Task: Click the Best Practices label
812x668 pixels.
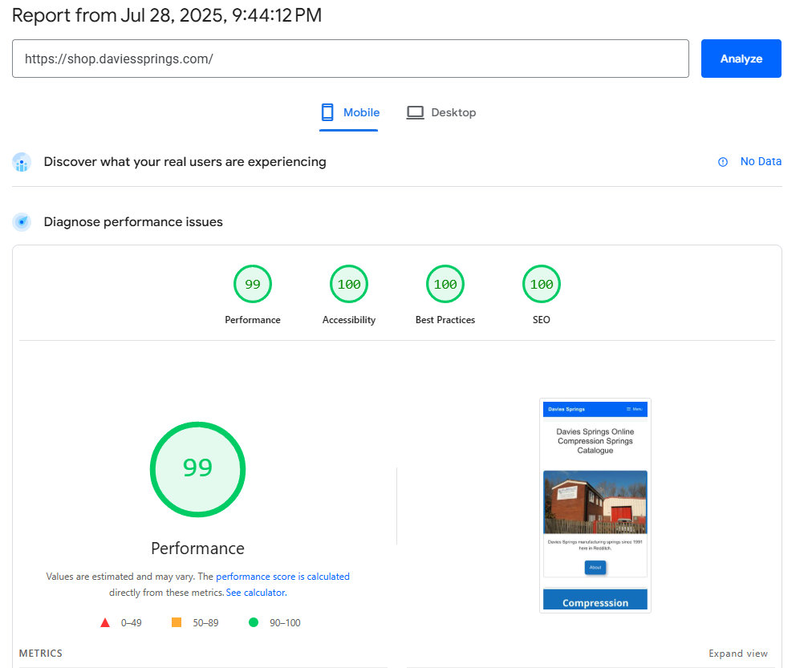Action: point(445,320)
